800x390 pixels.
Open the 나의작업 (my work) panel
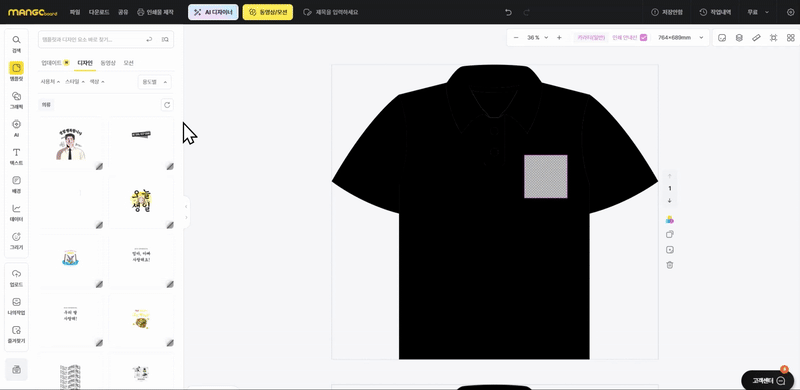coord(16,305)
